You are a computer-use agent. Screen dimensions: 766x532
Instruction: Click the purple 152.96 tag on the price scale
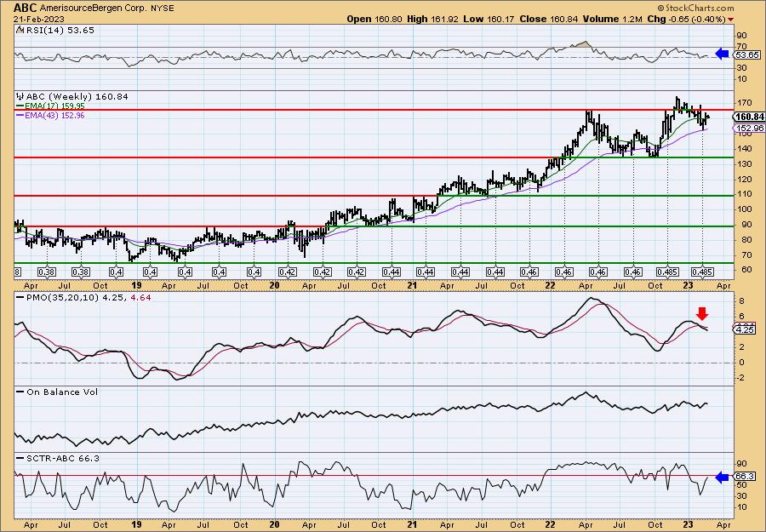point(749,128)
